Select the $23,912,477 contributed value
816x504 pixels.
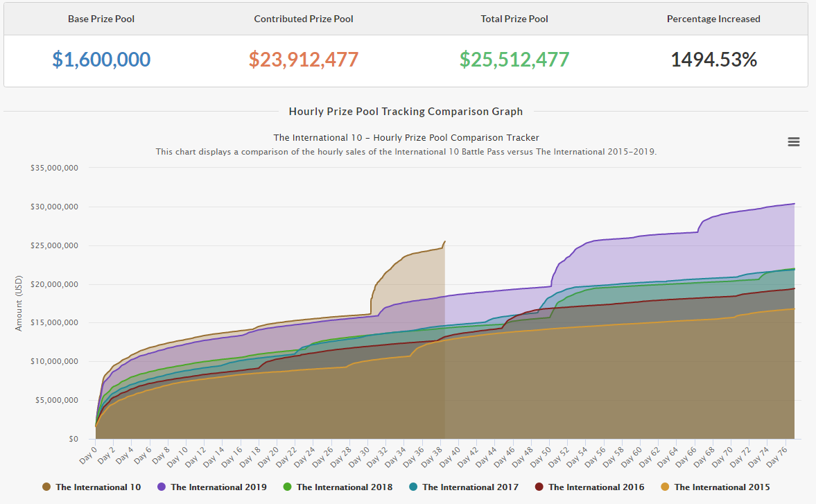(x=304, y=60)
